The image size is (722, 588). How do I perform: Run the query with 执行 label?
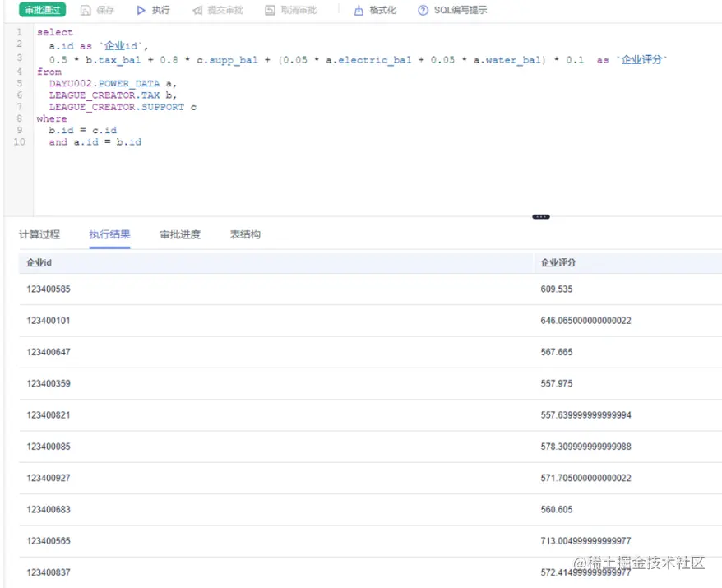pos(160,10)
